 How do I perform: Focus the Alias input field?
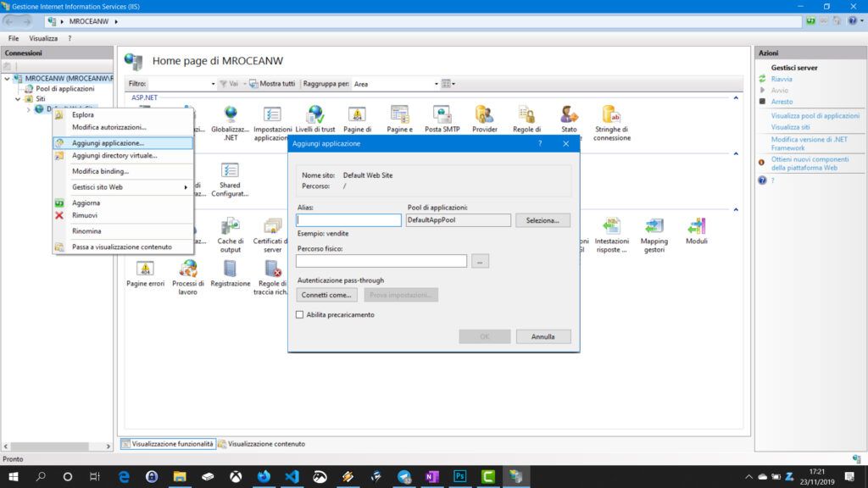coord(348,220)
